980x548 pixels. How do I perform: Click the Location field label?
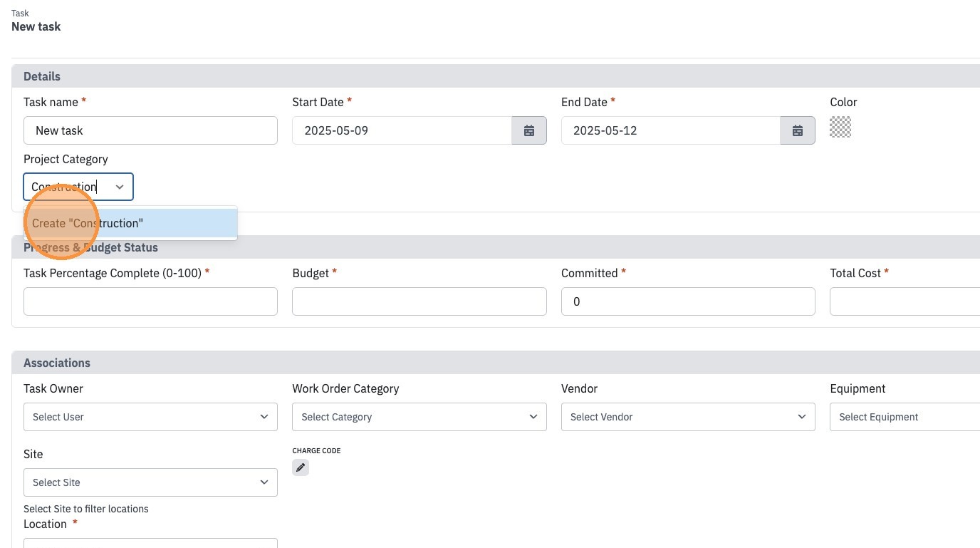coord(45,524)
